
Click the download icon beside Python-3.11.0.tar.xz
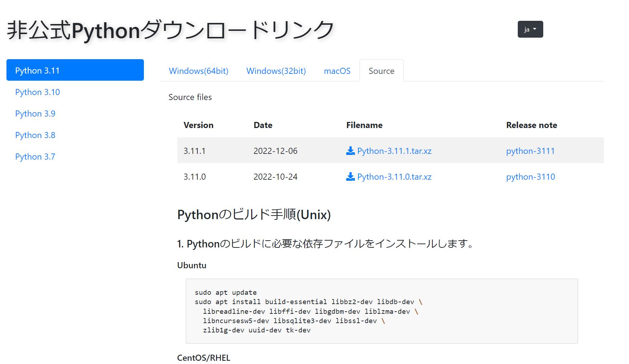point(350,176)
